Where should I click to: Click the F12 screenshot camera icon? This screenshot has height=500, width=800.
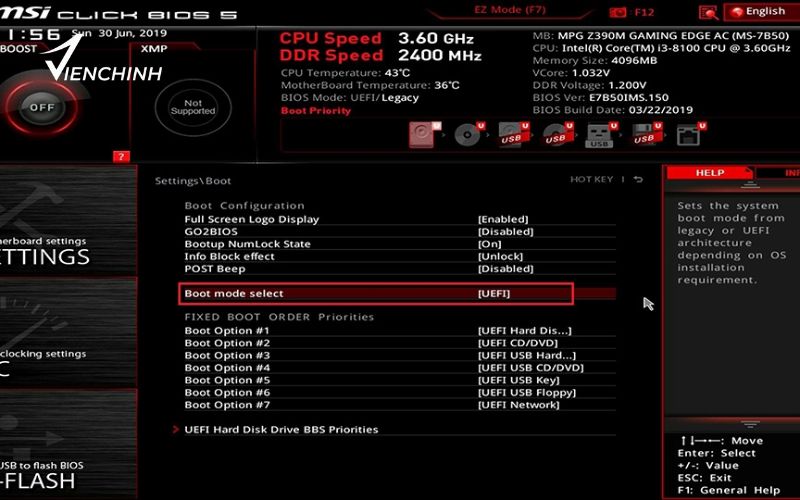(x=618, y=12)
